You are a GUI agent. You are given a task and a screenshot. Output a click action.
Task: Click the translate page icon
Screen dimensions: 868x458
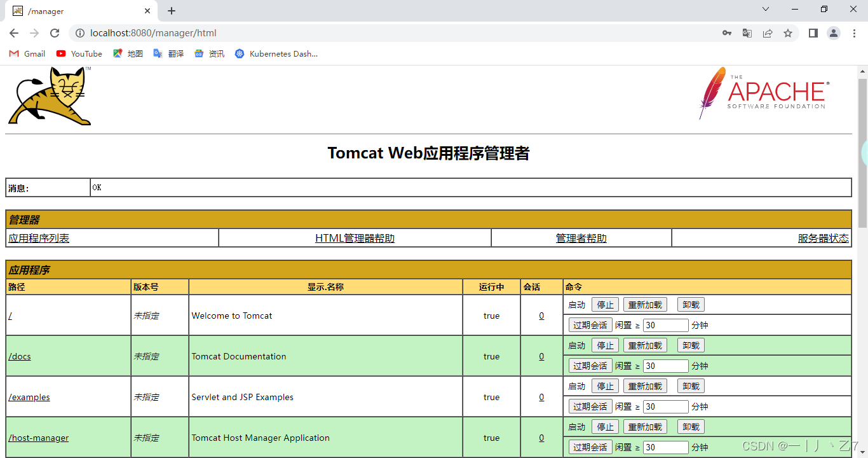pyautogui.click(x=747, y=33)
